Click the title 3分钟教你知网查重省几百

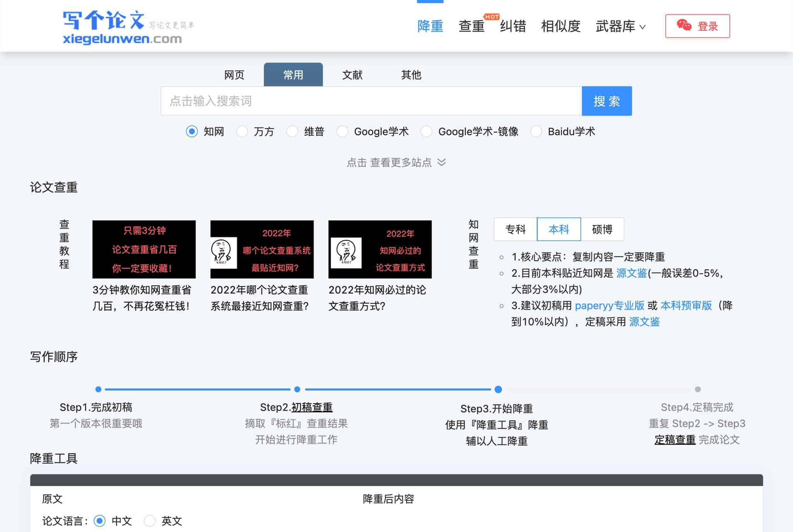(142, 298)
